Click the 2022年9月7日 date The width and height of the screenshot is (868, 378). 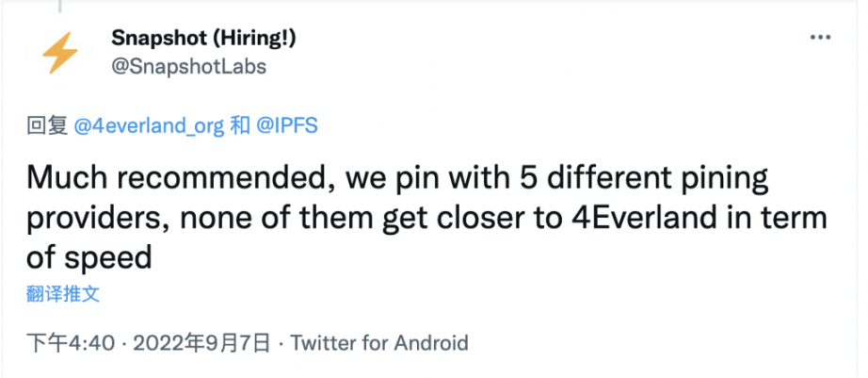click(x=201, y=342)
